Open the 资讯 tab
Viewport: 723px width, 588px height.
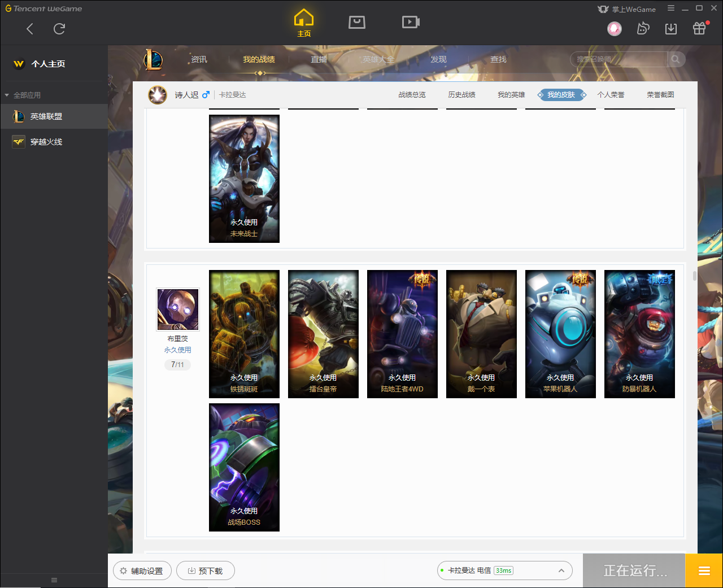[199, 59]
